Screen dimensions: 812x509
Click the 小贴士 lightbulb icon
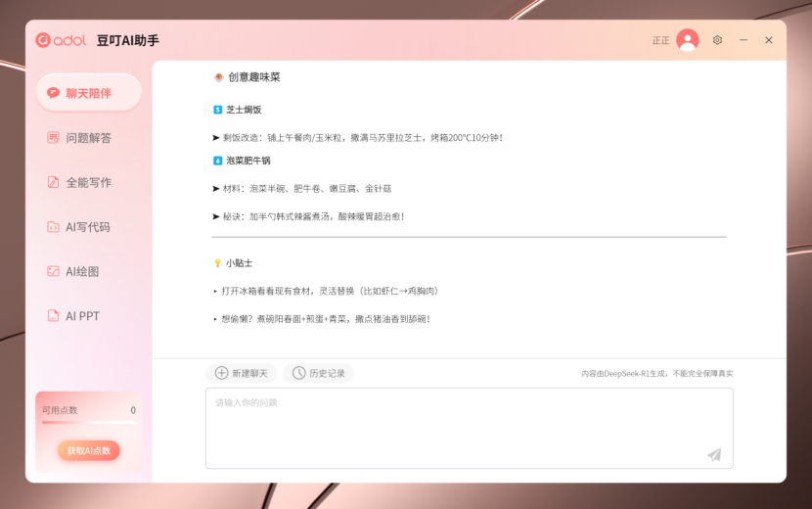coord(217,262)
